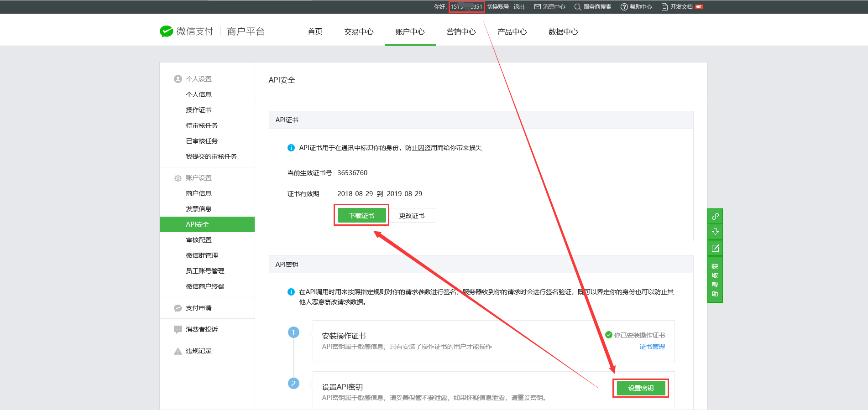
Task: Open 消息中心 link in top bar
Action: tap(554, 7)
